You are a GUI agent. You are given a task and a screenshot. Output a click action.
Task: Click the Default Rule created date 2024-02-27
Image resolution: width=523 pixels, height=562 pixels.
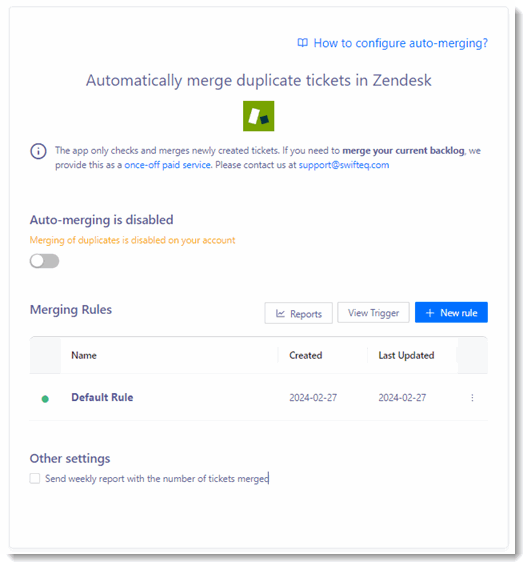[313, 397]
